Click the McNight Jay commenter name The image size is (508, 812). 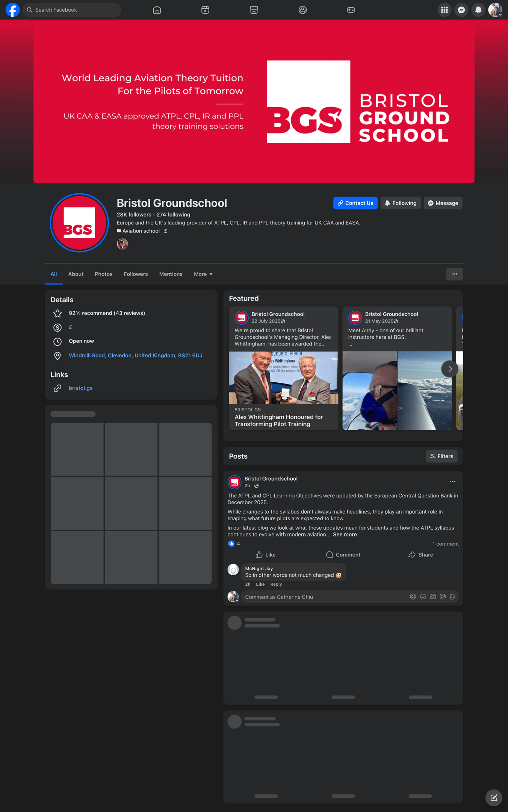tap(259, 569)
